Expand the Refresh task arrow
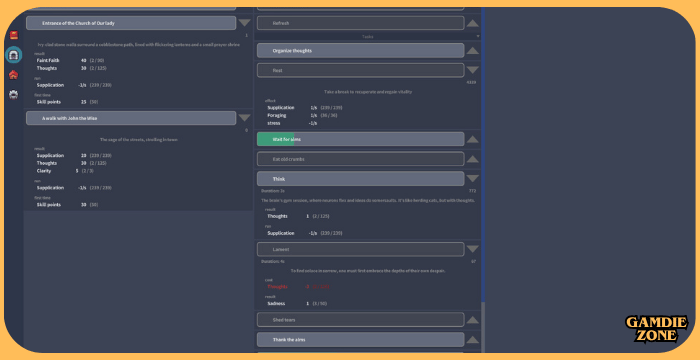700x360 pixels. (473, 23)
